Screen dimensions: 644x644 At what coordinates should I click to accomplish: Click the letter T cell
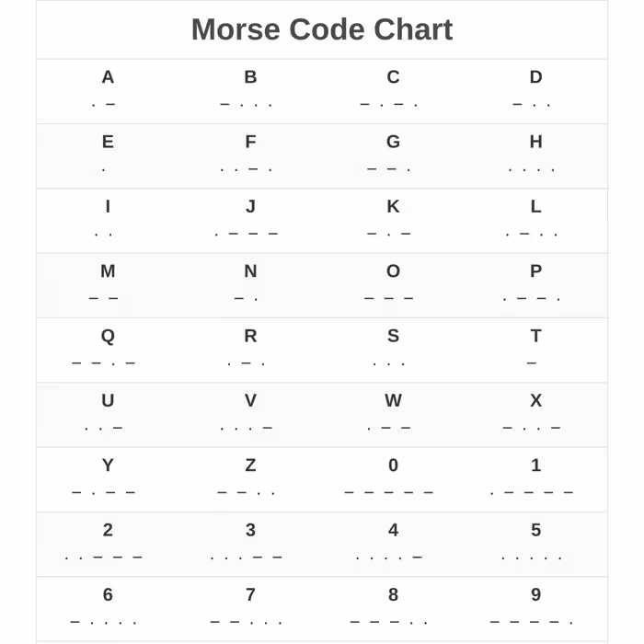tap(535, 349)
